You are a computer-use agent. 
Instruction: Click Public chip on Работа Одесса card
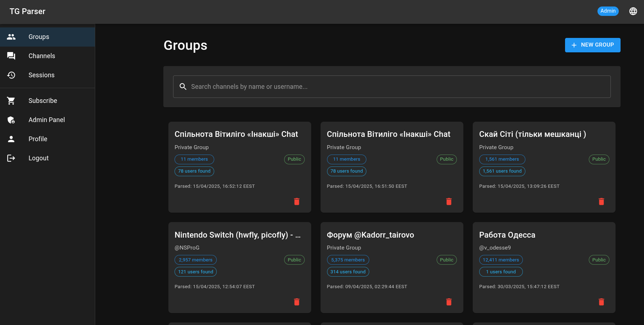599,260
